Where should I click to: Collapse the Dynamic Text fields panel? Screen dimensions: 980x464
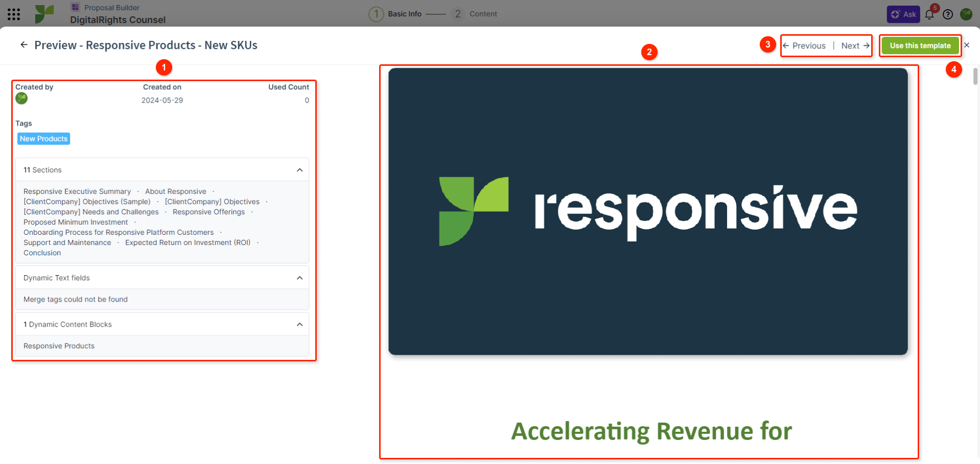(x=299, y=278)
